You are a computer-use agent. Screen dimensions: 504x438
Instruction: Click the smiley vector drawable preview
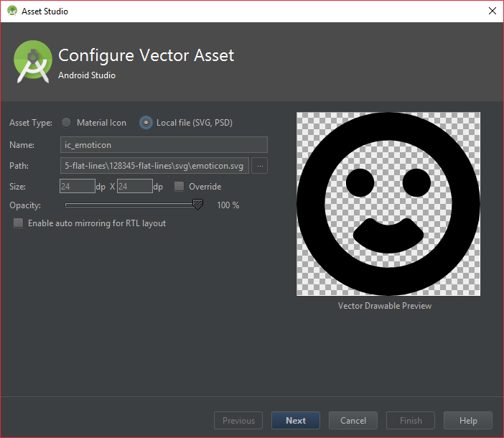point(388,204)
